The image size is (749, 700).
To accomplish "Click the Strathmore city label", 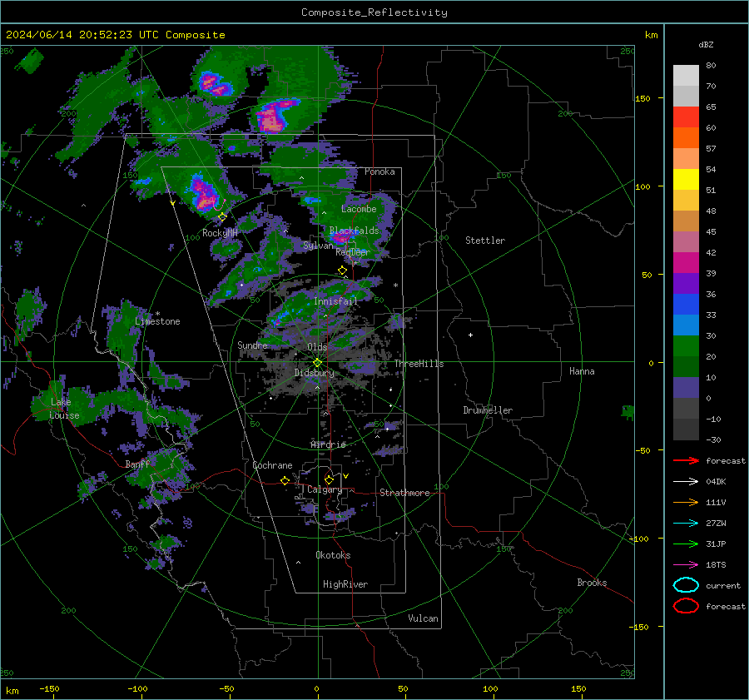I will [404, 493].
